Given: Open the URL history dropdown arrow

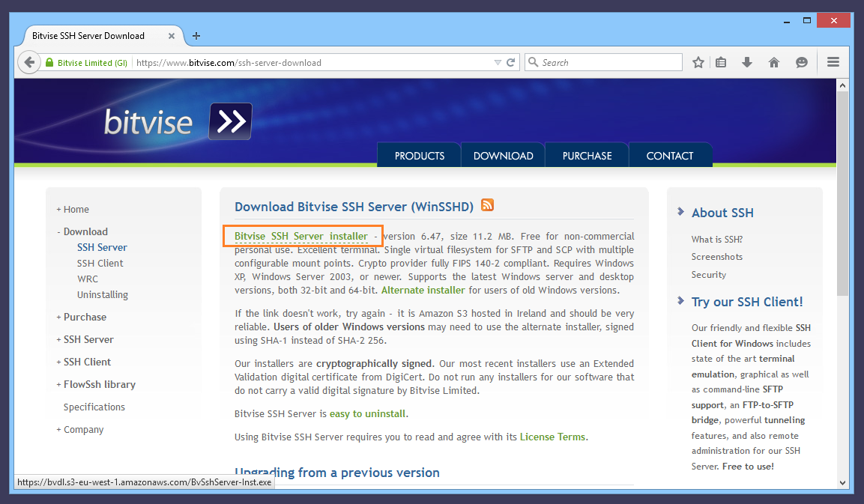Looking at the screenshot, I should (x=498, y=62).
